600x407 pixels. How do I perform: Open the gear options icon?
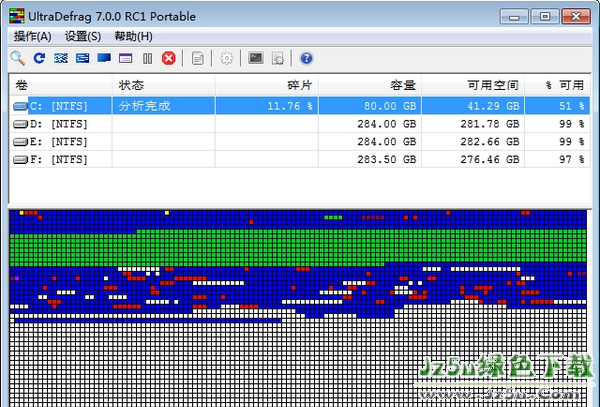click(x=227, y=58)
